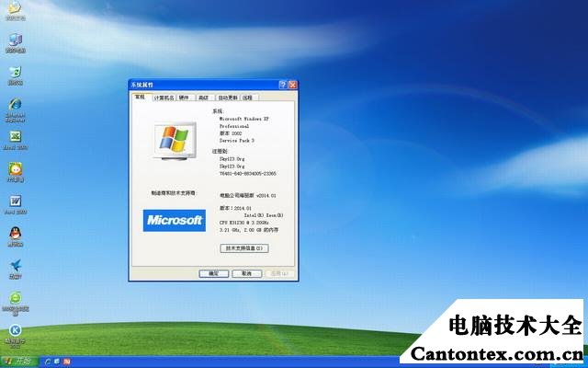This screenshot has height=368, width=588.
Task: Click the greyed-out 应用(A) Apply button
Action: (279, 274)
